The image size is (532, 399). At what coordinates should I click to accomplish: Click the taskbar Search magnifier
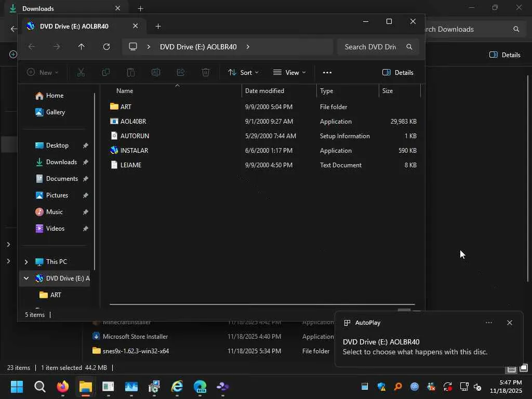click(39, 387)
